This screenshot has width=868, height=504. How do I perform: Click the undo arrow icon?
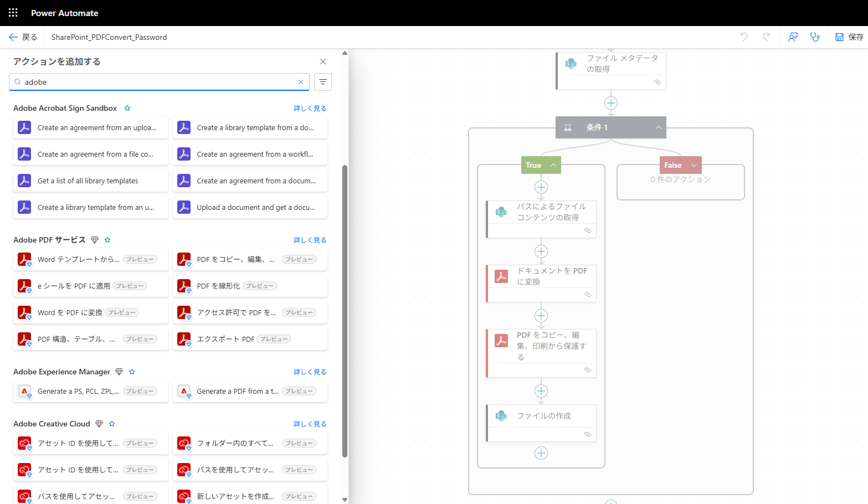pyautogui.click(x=744, y=37)
